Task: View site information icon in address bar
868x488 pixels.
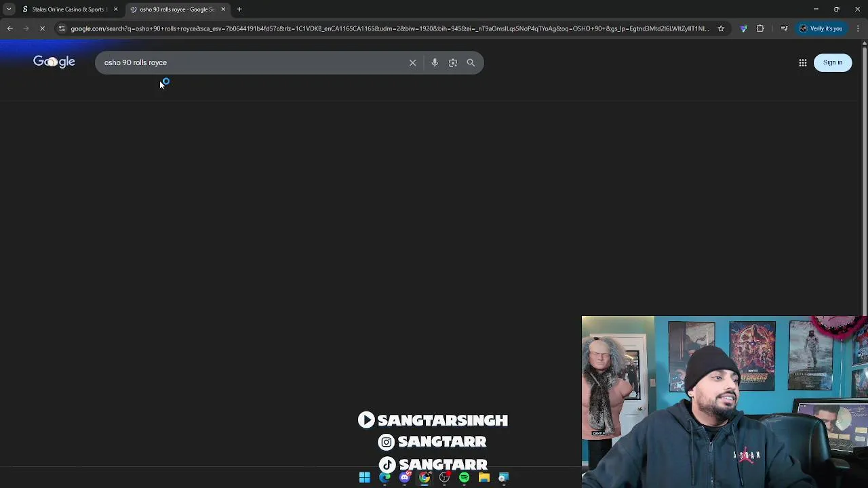Action: [x=62, y=28]
